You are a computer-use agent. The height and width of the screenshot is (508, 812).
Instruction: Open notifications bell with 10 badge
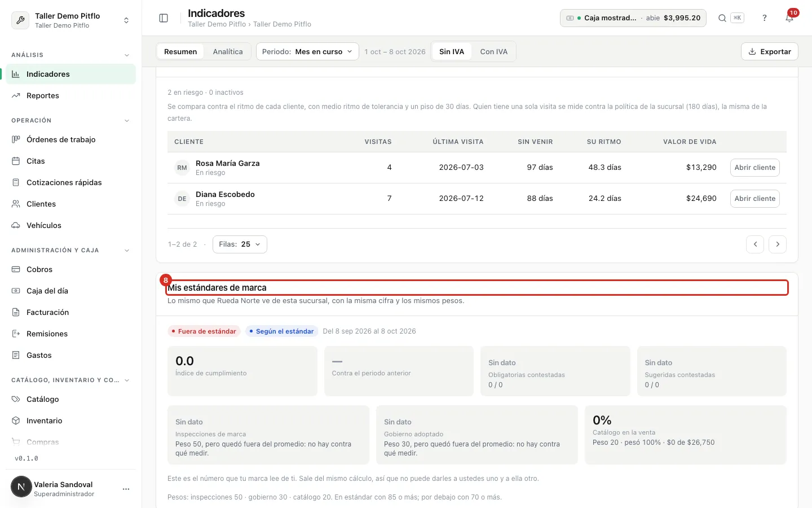point(789,18)
